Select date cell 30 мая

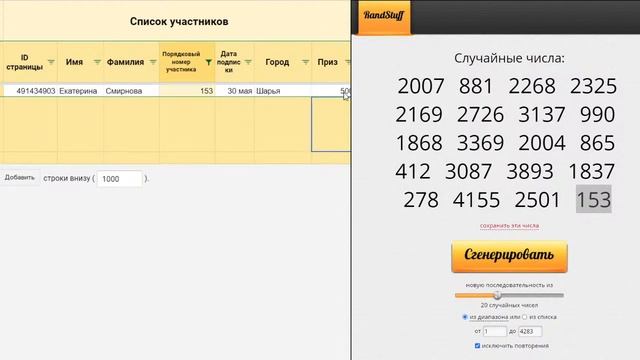coord(234,91)
